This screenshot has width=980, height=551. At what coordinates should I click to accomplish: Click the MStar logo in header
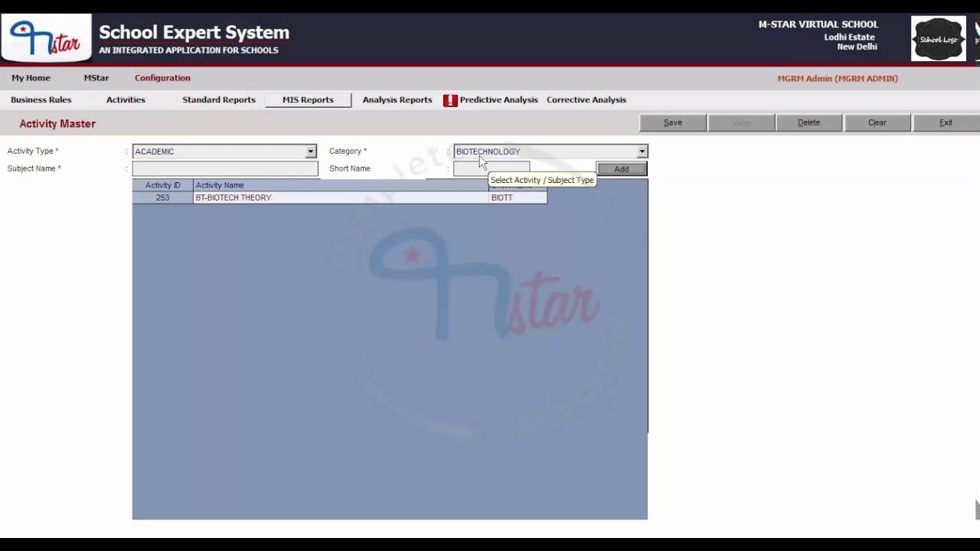click(46, 38)
